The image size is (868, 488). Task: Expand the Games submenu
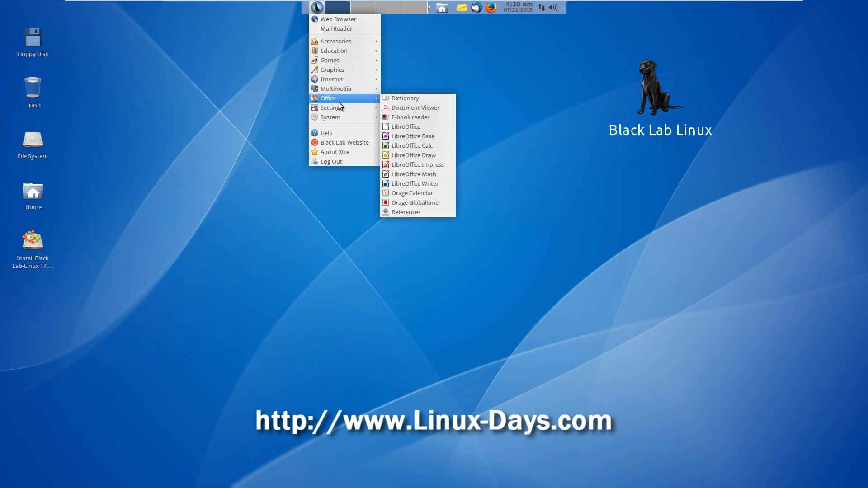(344, 60)
